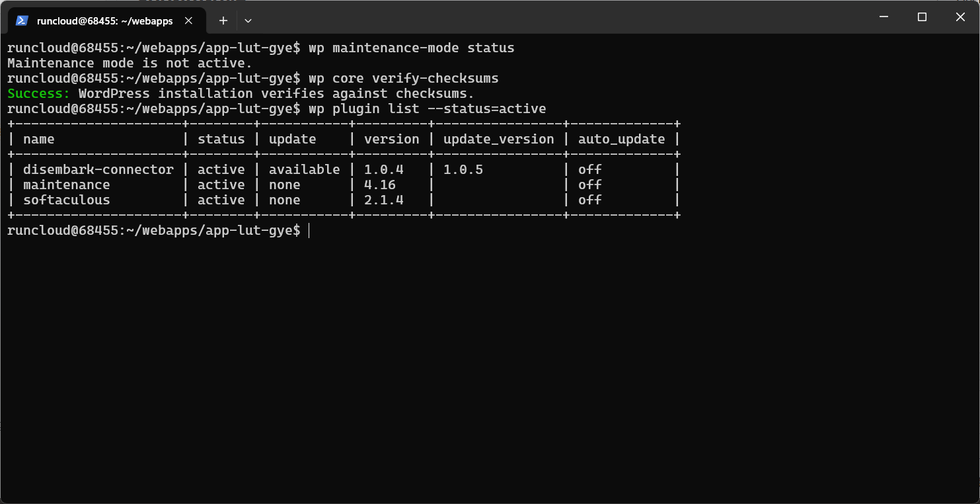
Task: Click the 'available' update status cell
Action: (x=304, y=169)
